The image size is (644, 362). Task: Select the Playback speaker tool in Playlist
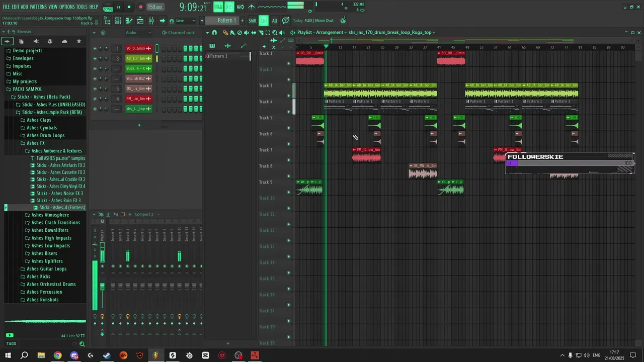tap(282, 33)
